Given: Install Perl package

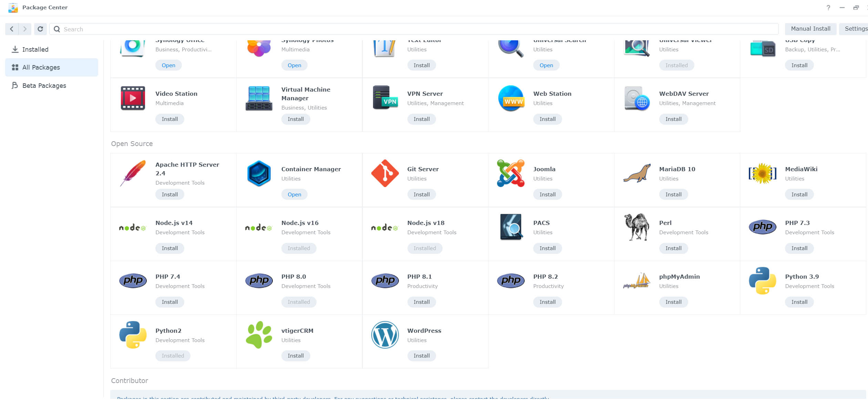Looking at the screenshot, I should 673,248.
